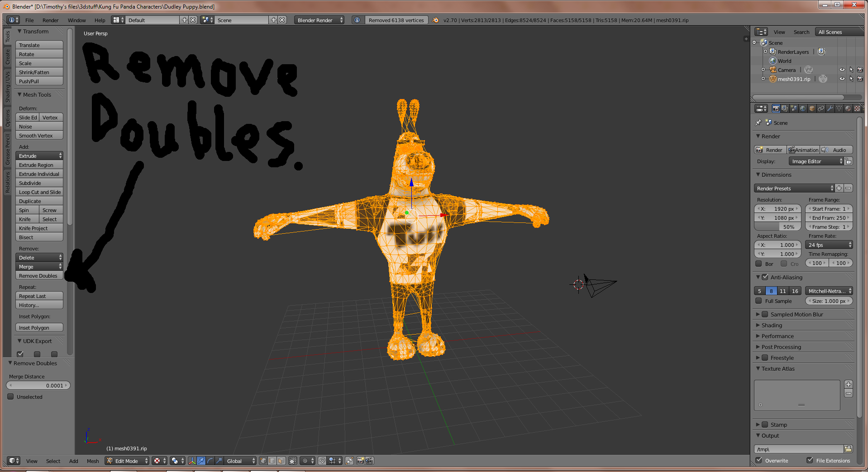Open the Window menu
Screen dimensions: 868x472
[x=76, y=20]
